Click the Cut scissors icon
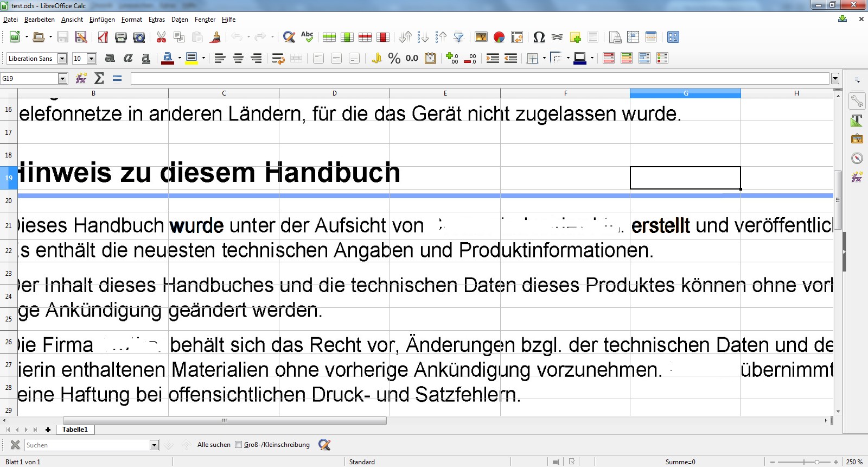Image resolution: width=868 pixels, height=467 pixels. pos(161,37)
